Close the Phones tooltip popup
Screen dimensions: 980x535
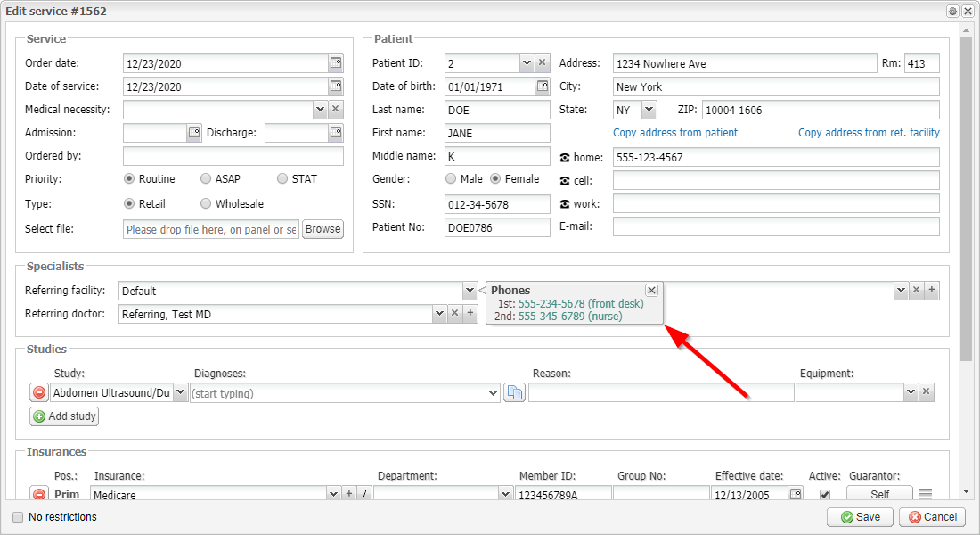[x=651, y=291]
